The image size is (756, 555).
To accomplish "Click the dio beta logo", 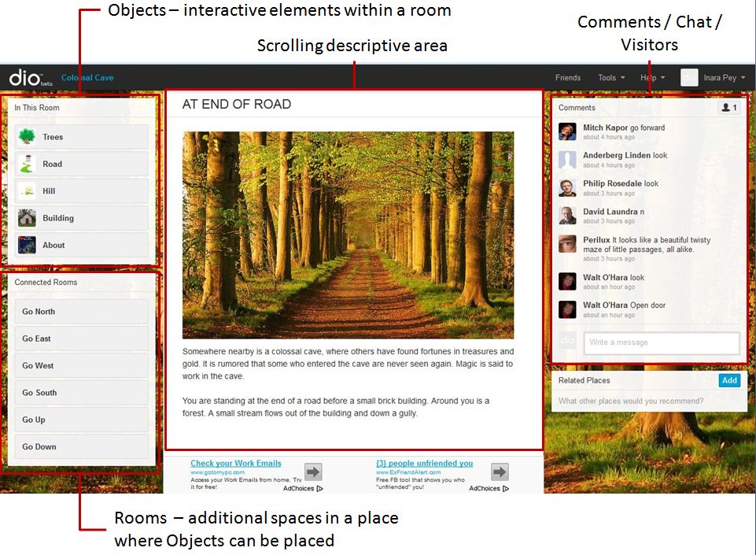I will point(29,78).
